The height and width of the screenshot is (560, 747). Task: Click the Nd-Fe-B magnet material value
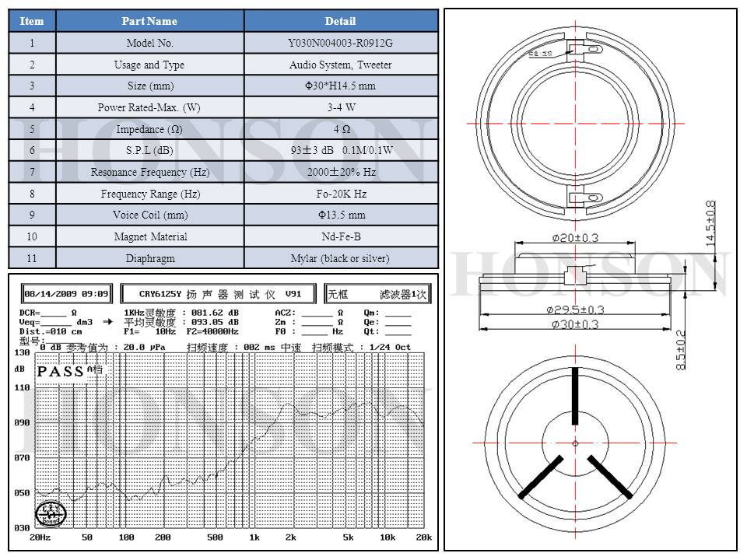tap(340, 236)
